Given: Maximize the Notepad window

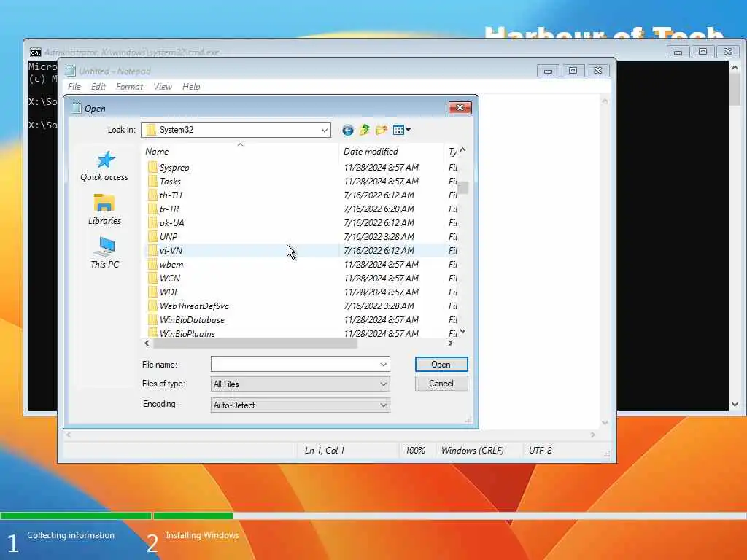Looking at the screenshot, I should pyautogui.click(x=573, y=71).
